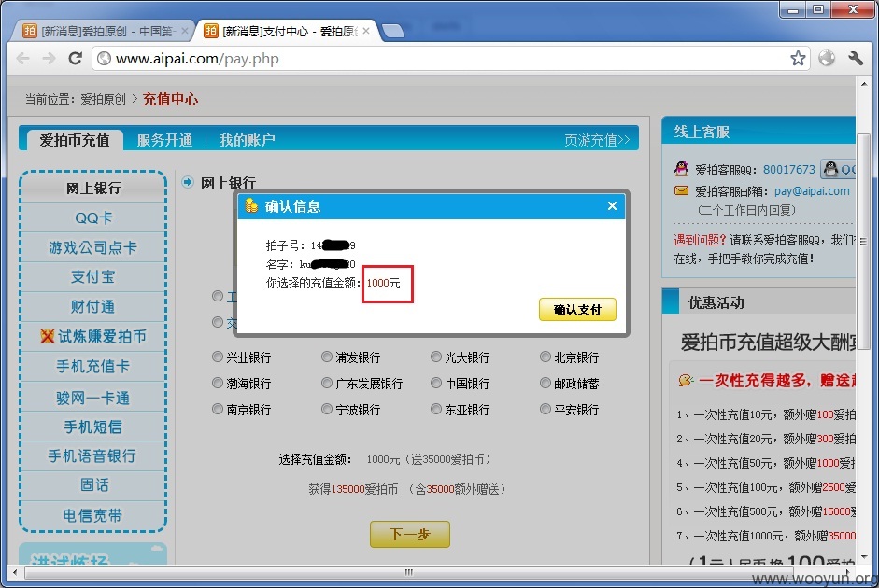This screenshot has height=588, width=879.
Task: Click the browser back arrow
Action: (23, 58)
